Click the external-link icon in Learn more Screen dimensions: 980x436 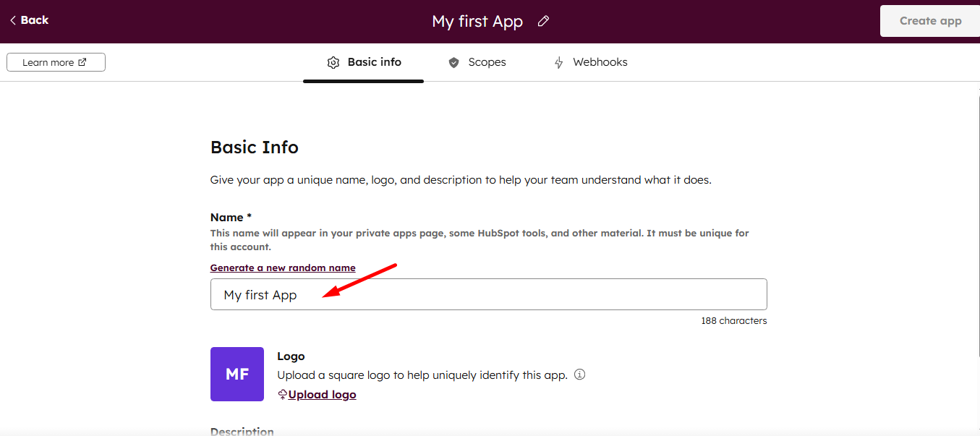coord(82,61)
